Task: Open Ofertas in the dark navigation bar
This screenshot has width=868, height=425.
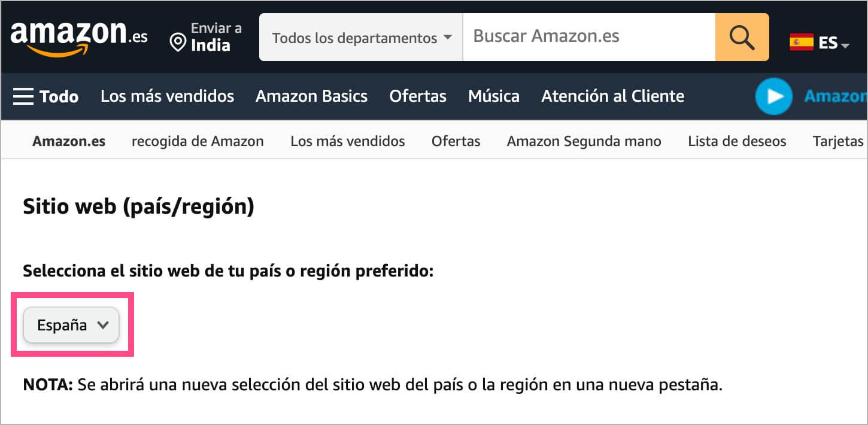Action: point(418,96)
